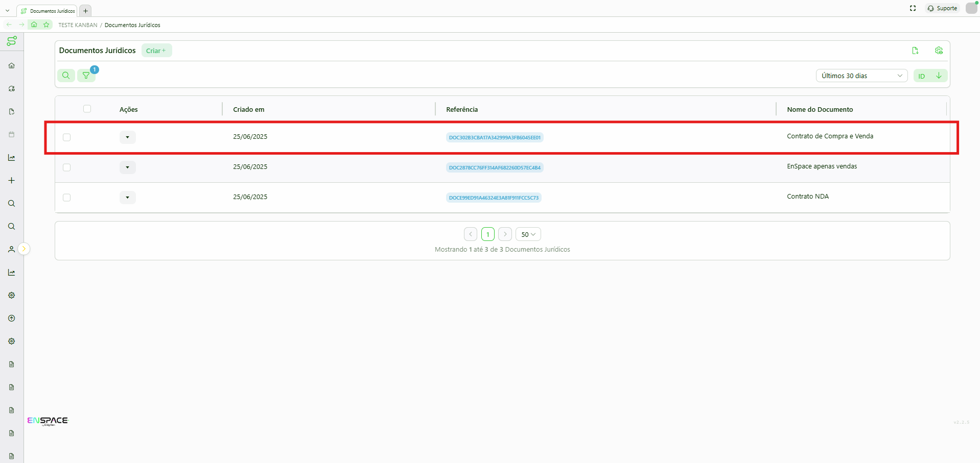Image resolution: width=980 pixels, height=463 pixels.
Task: Click the user avatar at the top right
Action: (x=971, y=8)
